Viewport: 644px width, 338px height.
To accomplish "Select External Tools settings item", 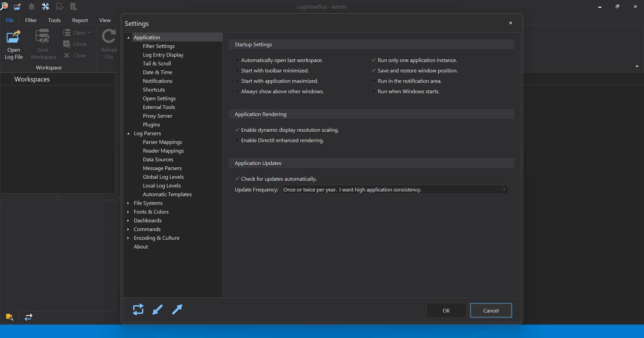I will (x=159, y=107).
